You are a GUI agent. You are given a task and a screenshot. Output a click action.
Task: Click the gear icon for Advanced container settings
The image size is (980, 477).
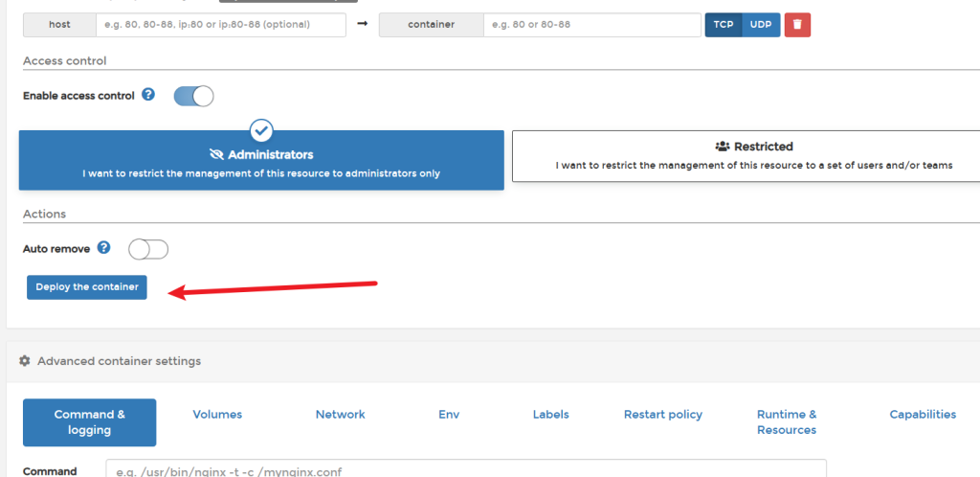point(25,361)
